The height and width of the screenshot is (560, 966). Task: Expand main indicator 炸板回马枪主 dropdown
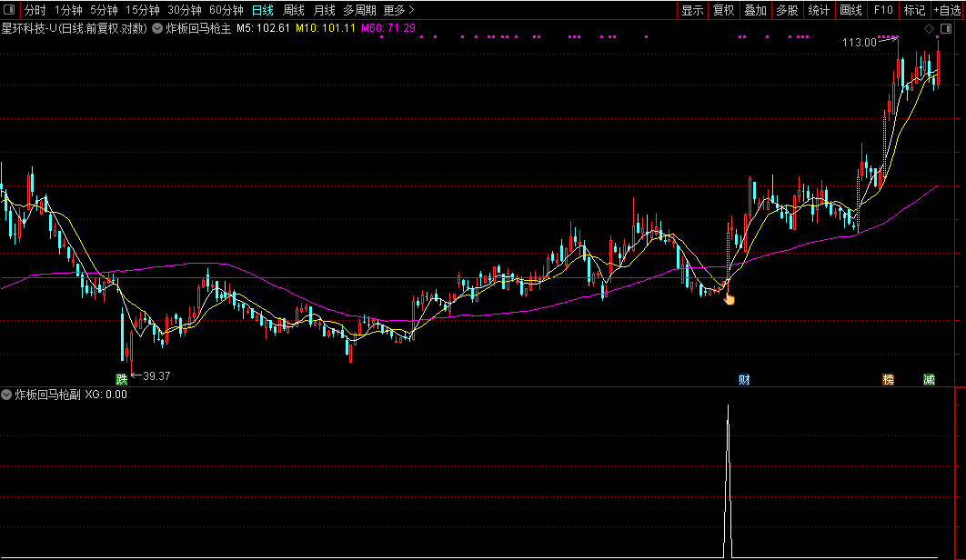click(157, 28)
